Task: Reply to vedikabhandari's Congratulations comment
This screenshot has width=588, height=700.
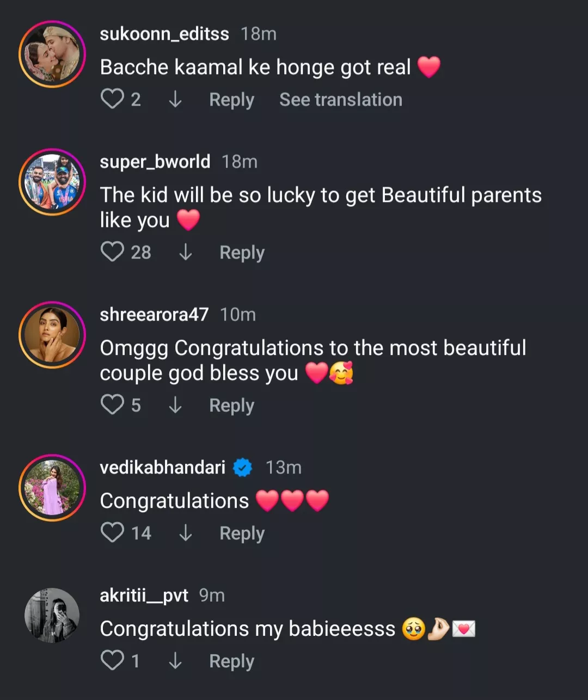Action: coord(242,533)
